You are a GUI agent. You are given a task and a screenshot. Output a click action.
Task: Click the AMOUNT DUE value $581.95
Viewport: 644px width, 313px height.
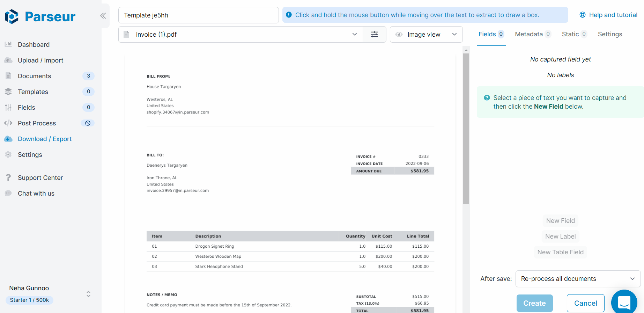pos(420,171)
